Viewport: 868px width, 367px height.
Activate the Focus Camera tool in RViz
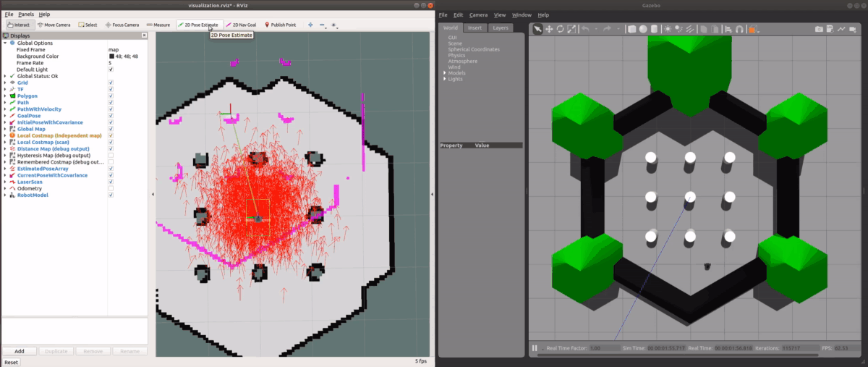click(122, 25)
